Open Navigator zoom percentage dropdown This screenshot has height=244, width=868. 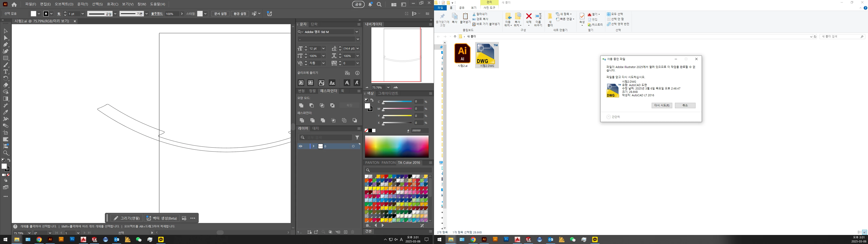pyautogui.click(x=388, y=87)
